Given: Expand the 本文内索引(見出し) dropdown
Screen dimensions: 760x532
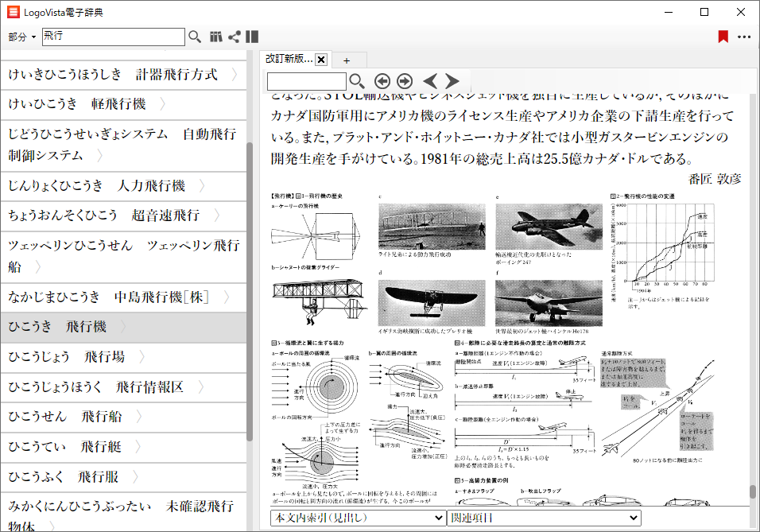Looking at the screenshot, I should (358, 518).
